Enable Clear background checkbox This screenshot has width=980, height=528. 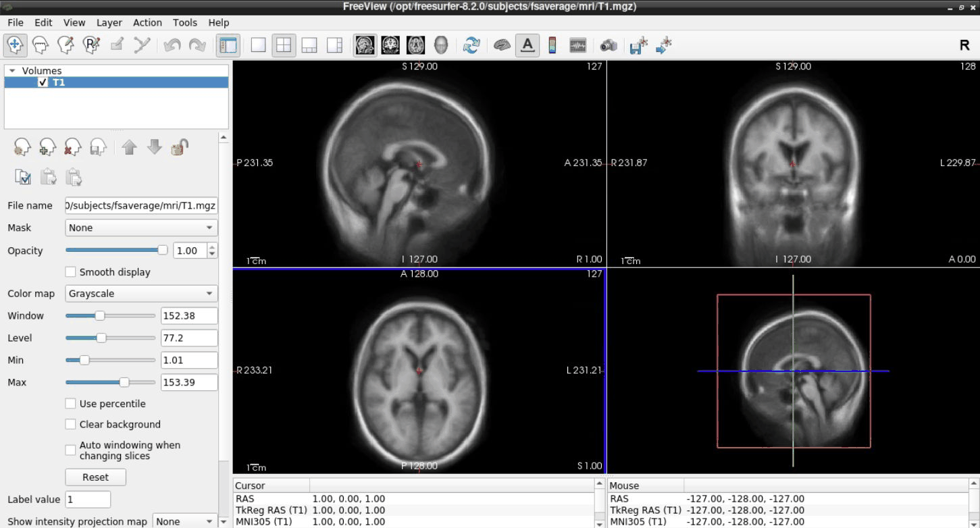(x=70, y=425)
